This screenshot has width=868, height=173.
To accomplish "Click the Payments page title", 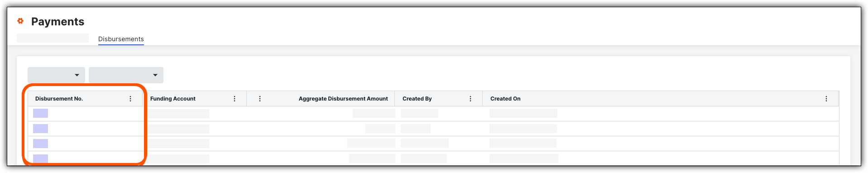I will point(58,21).
